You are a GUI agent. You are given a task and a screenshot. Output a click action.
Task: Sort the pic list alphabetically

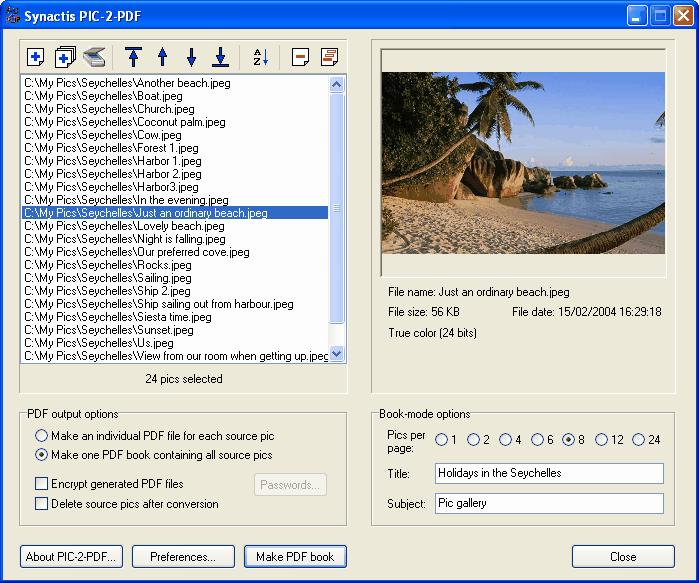pyautogui.click(x=260, y=57)
